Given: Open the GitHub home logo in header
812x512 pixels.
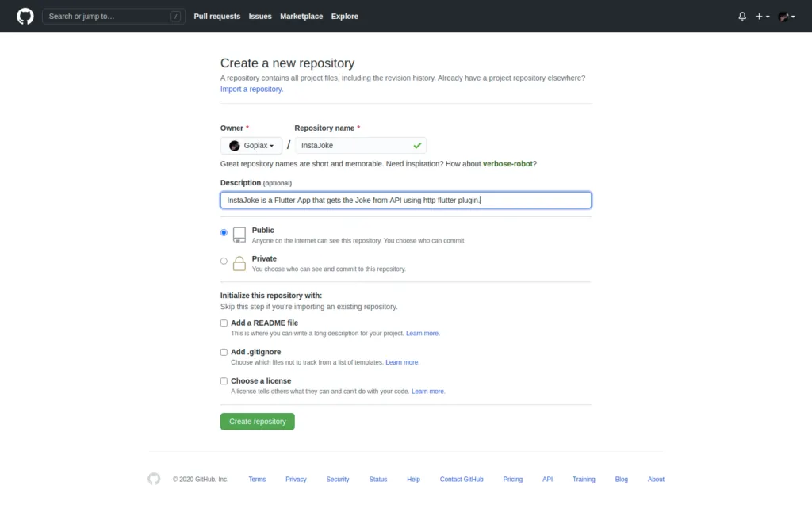Looking at the screenshot, I should 25,16.
